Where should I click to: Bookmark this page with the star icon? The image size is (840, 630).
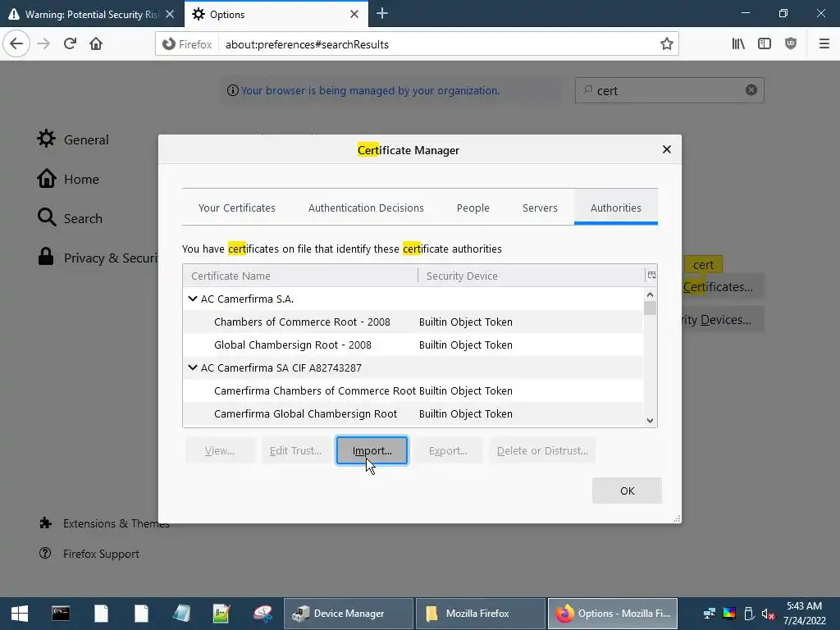pos(666,44)
